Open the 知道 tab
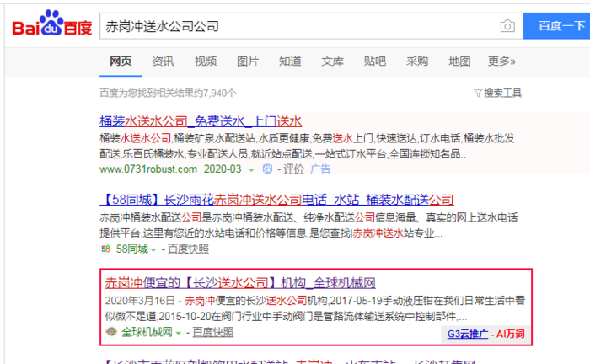The width and height of the screenshot is (590, 364). tap(290, 62)
